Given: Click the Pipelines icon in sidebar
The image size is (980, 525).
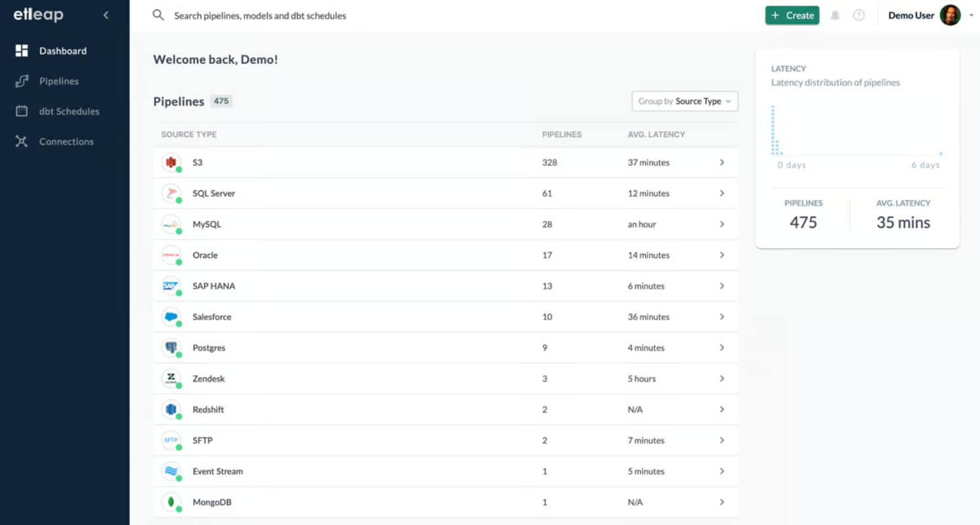Looking at the screenshot, I should 22,81.
